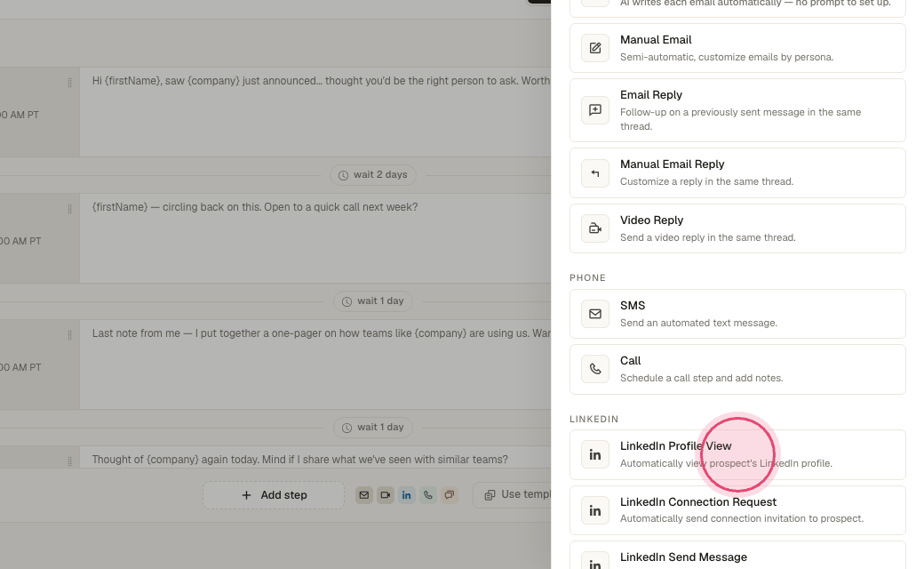Click the LinkedIn Connection Request logo icon
The width and height of the screenshot is (924, 569).
595,510
